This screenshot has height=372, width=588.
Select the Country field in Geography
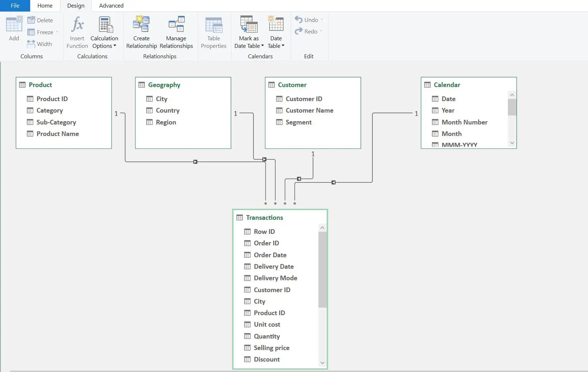[167, 110]
